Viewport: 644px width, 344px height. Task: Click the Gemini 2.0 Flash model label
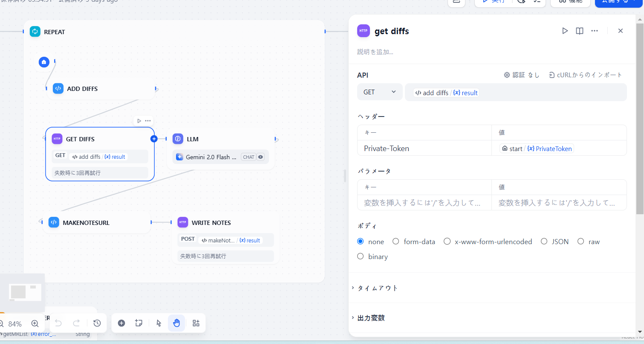[x=211, y=157]
